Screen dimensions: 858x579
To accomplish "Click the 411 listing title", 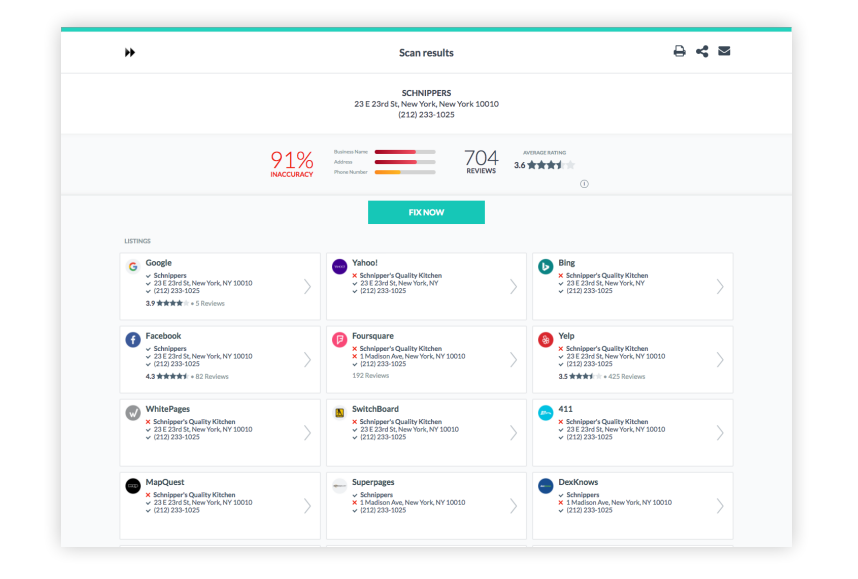I will 565,409.
